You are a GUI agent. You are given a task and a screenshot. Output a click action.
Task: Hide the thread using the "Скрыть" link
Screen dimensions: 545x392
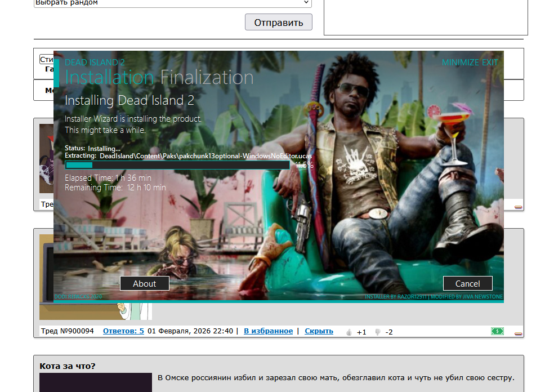point(319,331)
